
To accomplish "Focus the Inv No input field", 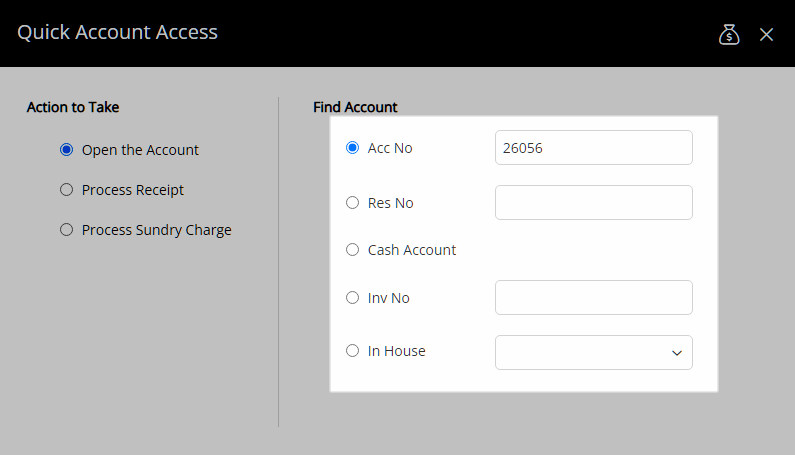I will (x=594, y=297).
